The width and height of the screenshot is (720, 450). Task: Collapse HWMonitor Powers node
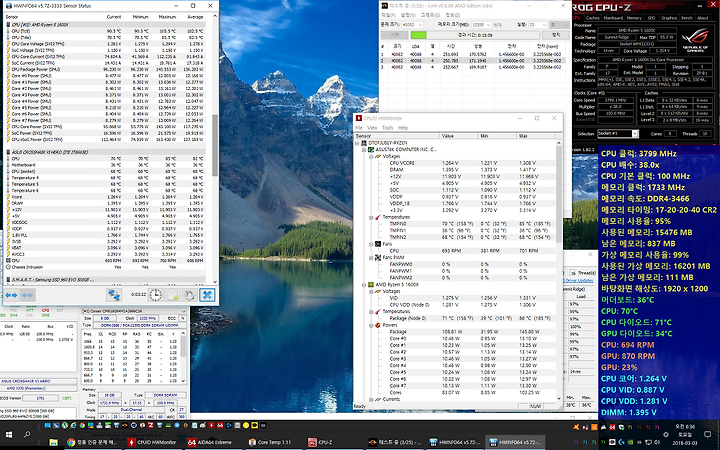coord(371,325)
